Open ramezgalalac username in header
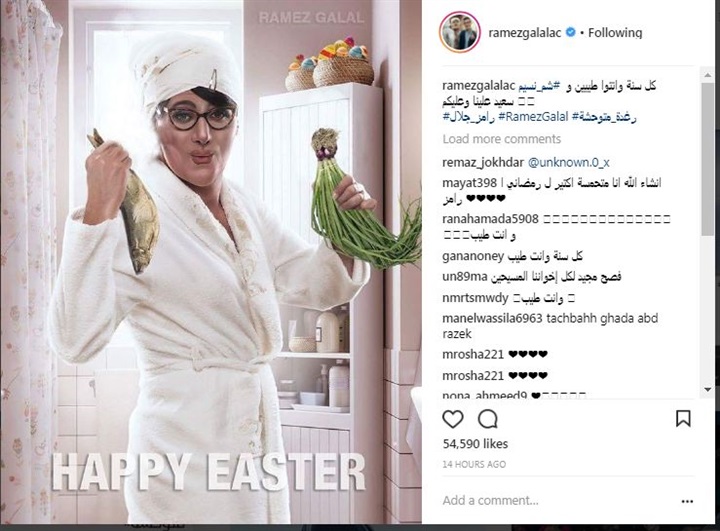720x531 pixels. [524, 33]
